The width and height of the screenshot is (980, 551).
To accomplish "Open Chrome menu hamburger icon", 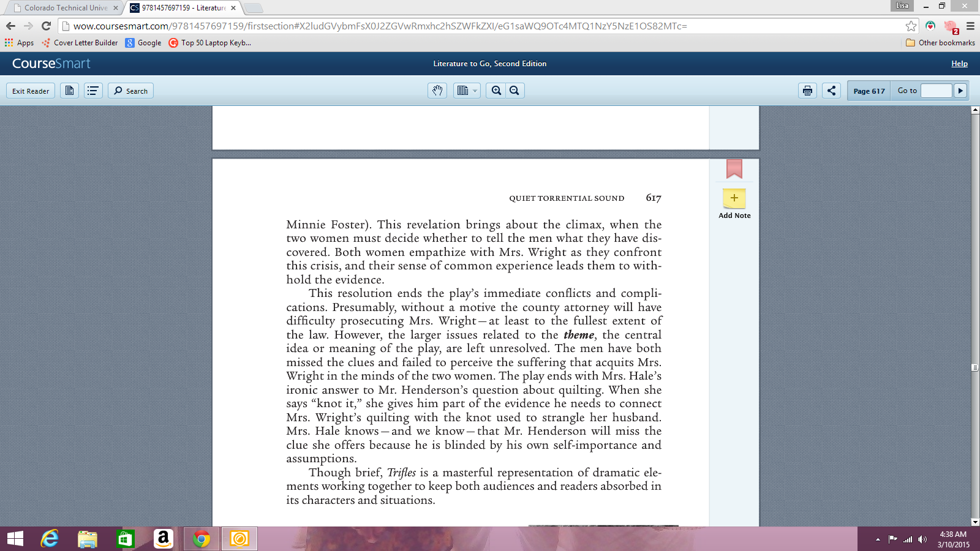I will (970, 26).
